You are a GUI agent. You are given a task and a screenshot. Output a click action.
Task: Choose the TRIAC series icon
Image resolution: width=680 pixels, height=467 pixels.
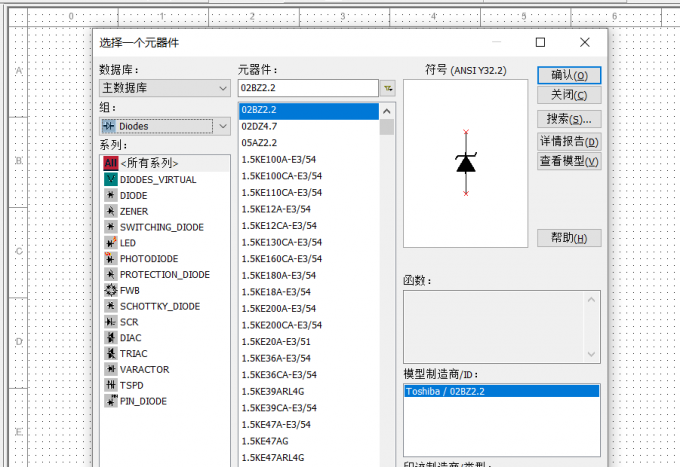point(111,353)
